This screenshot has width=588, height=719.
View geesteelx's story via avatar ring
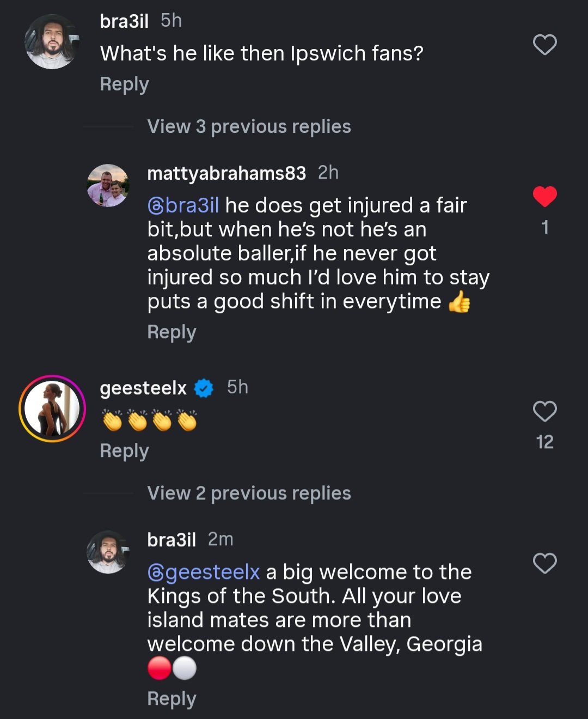pyautogui.click(x=52, y=409)
